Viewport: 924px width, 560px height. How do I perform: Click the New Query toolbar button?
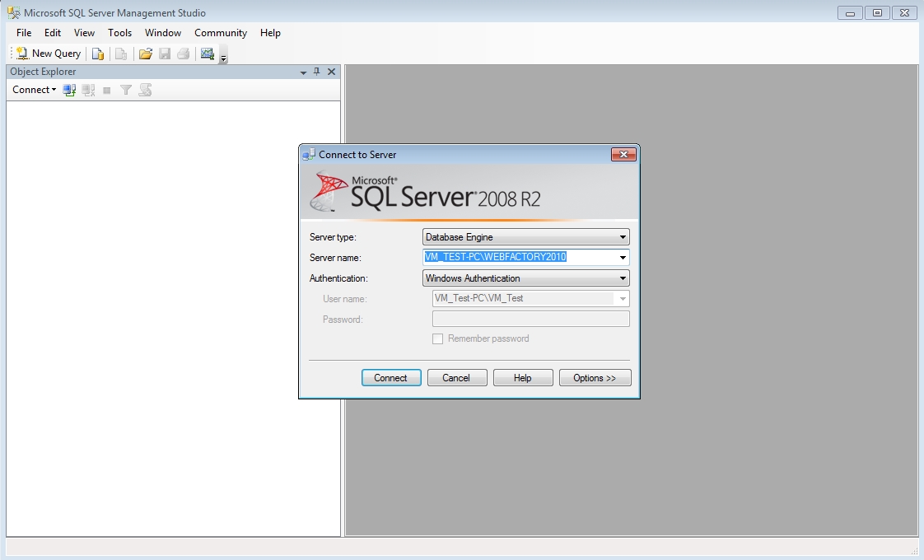(x=49, y=54)
